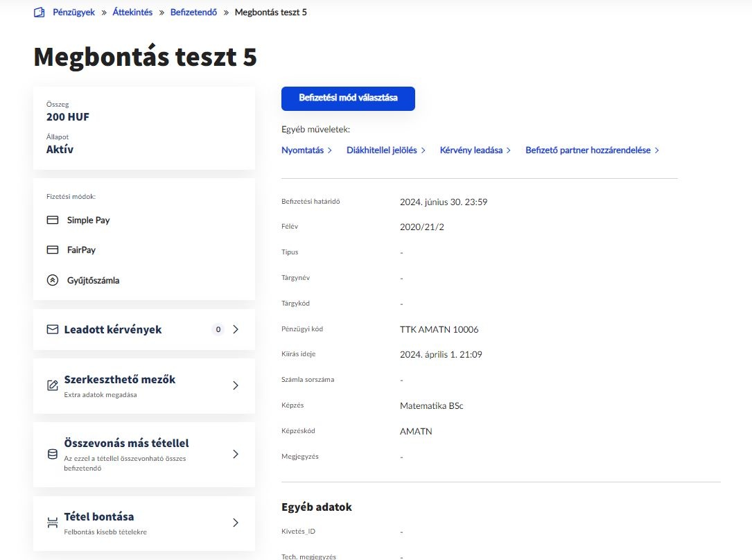Click the FairPay payment card icon
Screen dimensions: 752x560
click(x=53, y=250)
